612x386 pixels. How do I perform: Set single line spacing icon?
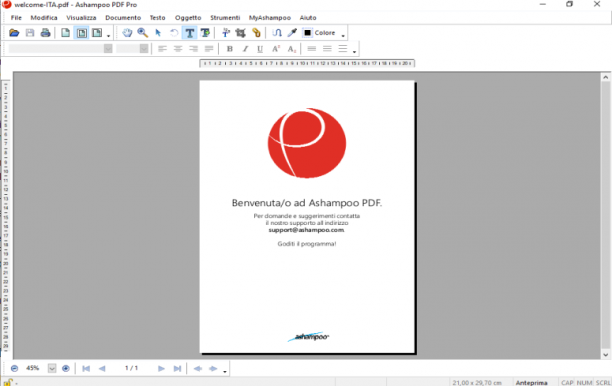pos(311,49)
